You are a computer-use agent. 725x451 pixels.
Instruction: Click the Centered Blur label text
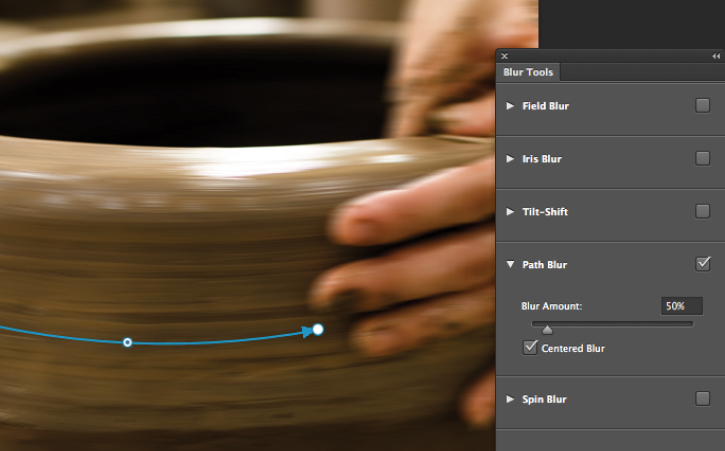click(x=573, y=348)
